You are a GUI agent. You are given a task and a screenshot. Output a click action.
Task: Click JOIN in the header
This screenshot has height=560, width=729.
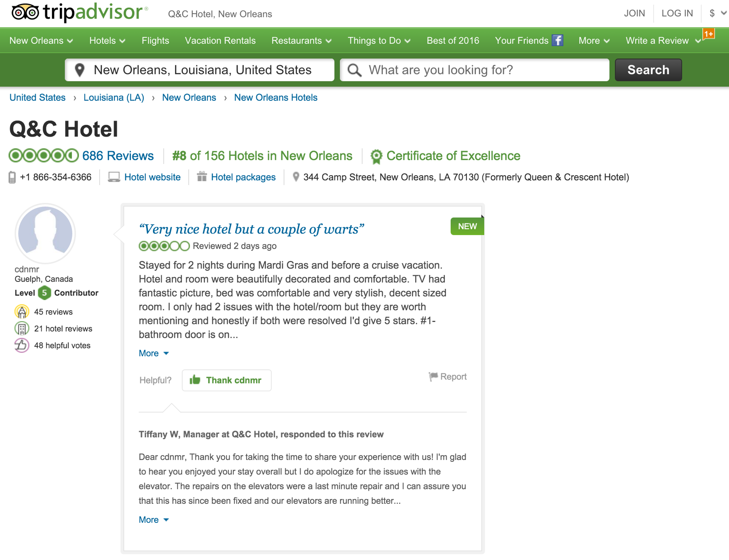tap(634, 13)
